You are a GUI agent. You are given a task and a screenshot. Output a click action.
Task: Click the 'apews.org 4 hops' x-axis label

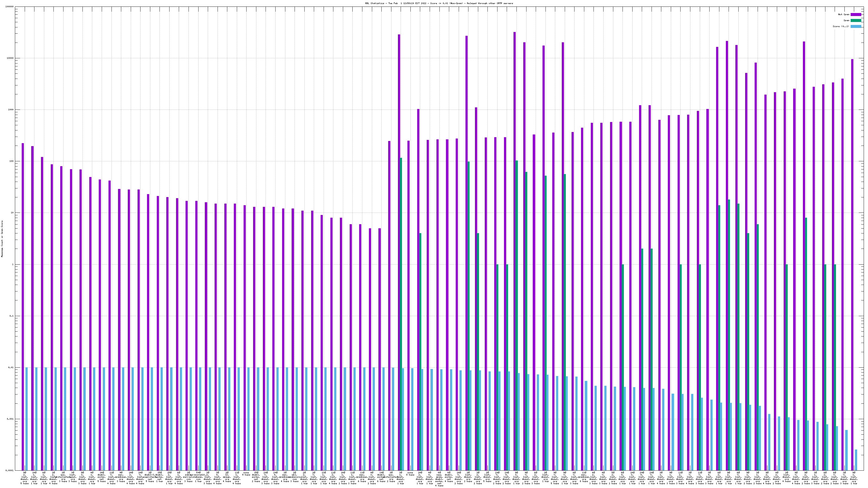tap(227, 477)
